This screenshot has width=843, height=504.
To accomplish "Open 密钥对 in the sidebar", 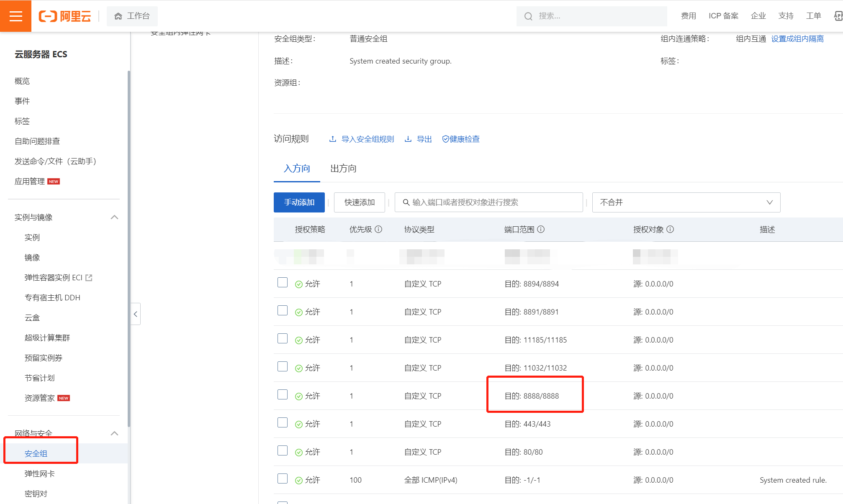I will tap(36, 494).
